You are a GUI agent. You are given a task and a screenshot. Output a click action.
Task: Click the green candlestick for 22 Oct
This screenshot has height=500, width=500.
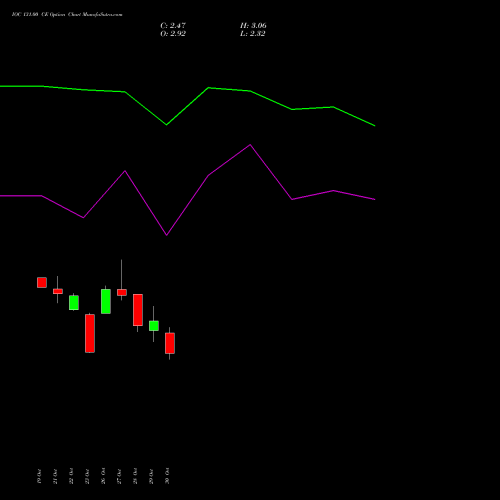(x=74, y=302)
